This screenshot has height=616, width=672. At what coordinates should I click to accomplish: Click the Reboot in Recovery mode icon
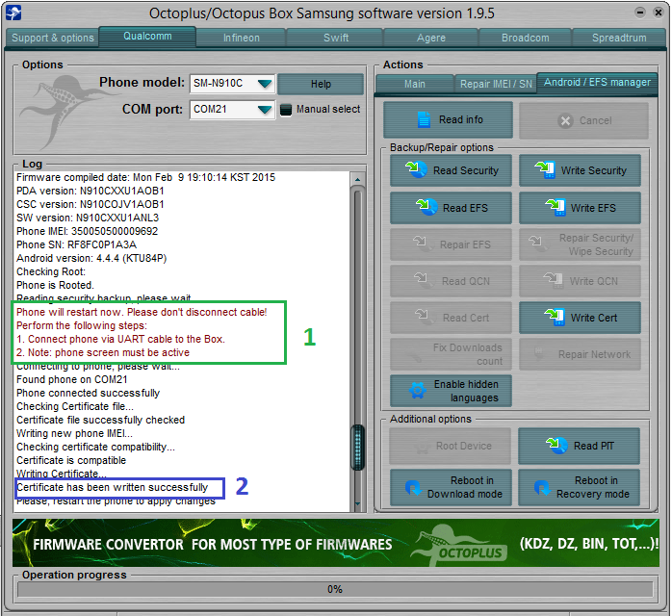point(542,487)
